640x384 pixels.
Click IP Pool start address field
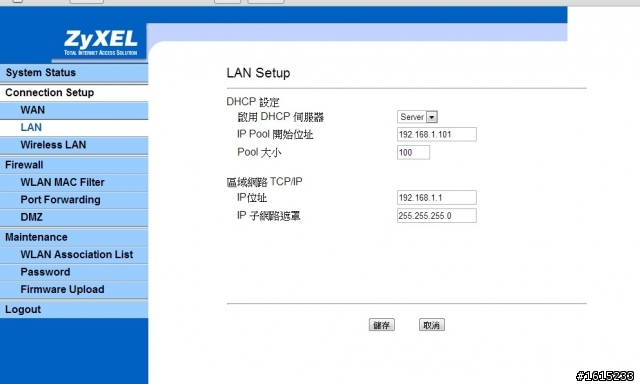pos(436,134)
